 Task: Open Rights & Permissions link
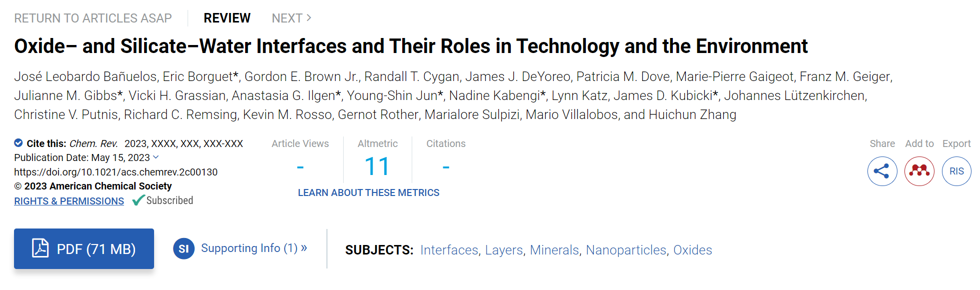pos(69,201)
